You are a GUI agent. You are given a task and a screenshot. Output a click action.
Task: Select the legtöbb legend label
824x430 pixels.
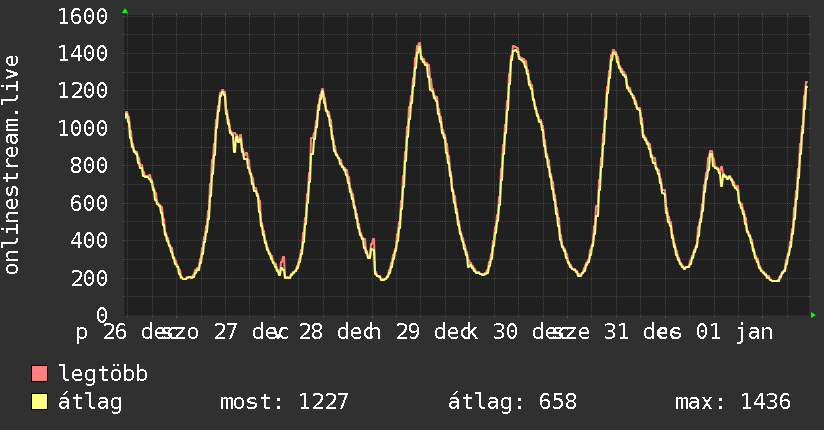(103, 374)
